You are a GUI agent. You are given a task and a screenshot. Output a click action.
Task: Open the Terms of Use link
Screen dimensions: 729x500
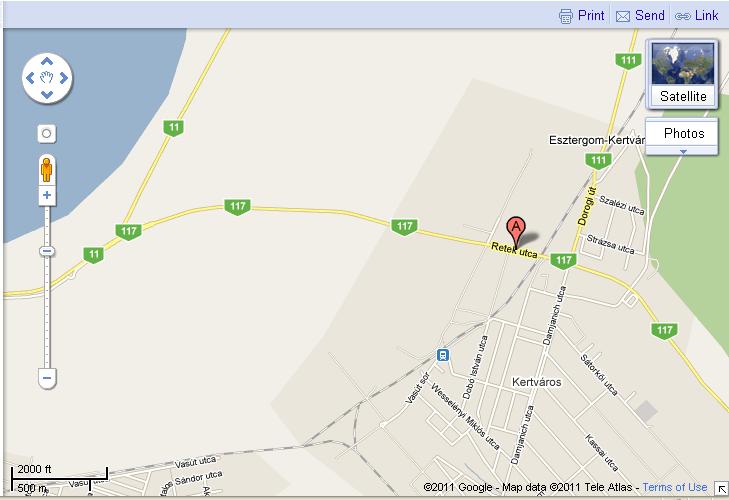pyautogui.click(x=675, y=487)
